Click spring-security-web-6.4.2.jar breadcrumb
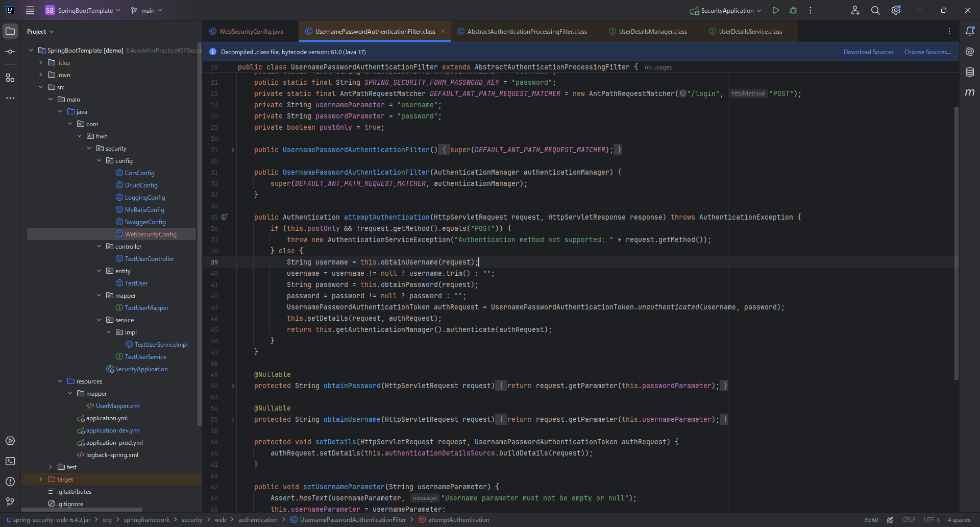The image size is (980, 527). [48, 520]
